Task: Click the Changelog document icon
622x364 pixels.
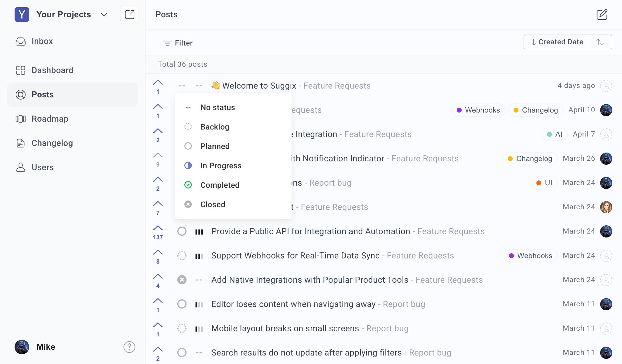Action: coord(21,143)
